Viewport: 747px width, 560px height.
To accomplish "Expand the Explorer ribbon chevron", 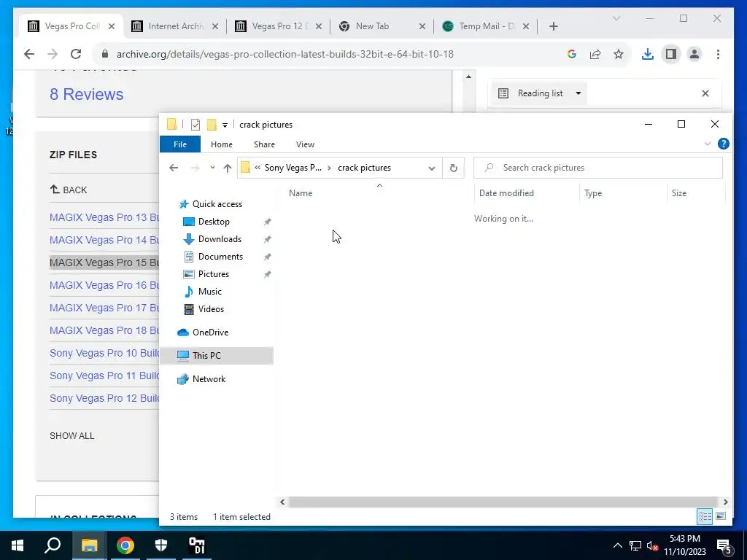I will click(708, 144).
